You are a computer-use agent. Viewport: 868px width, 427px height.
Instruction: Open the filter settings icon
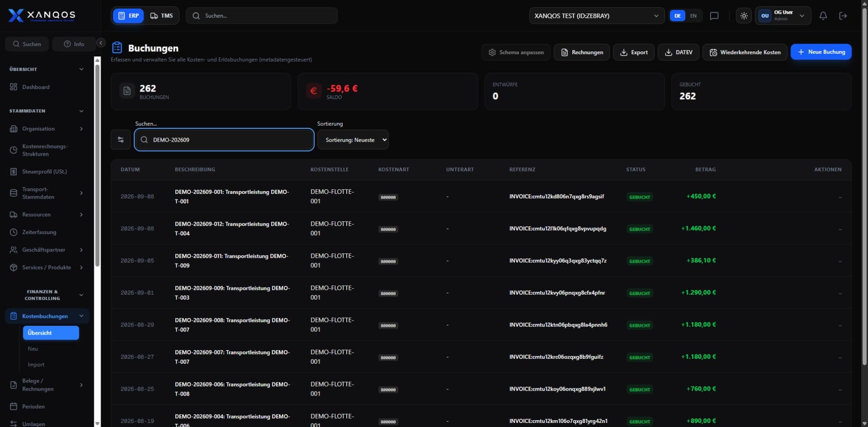[x=121, y=140]
